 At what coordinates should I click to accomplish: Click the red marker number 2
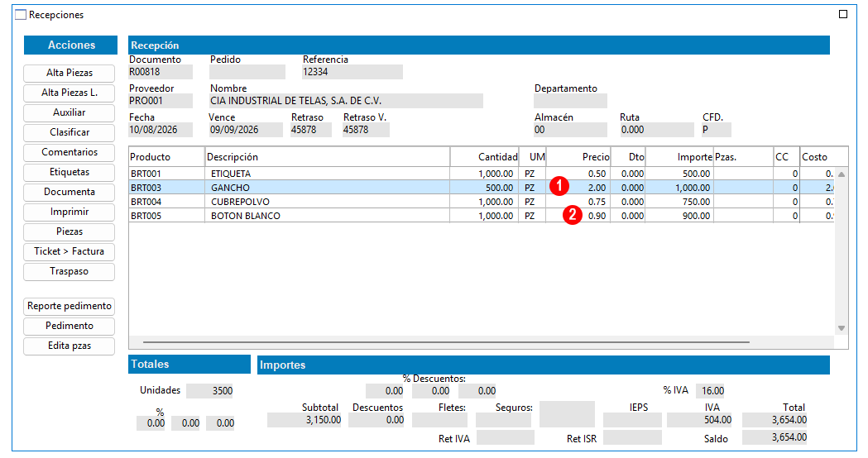coord(573,215)
